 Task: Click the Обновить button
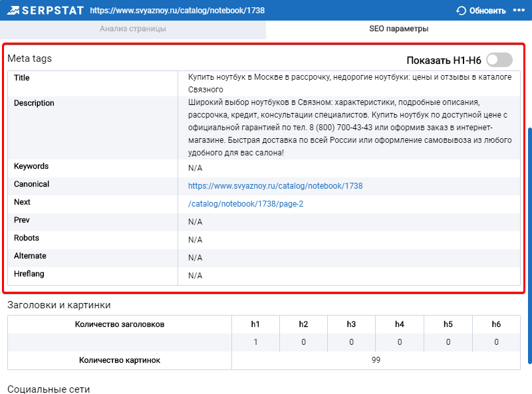point(481,11)
